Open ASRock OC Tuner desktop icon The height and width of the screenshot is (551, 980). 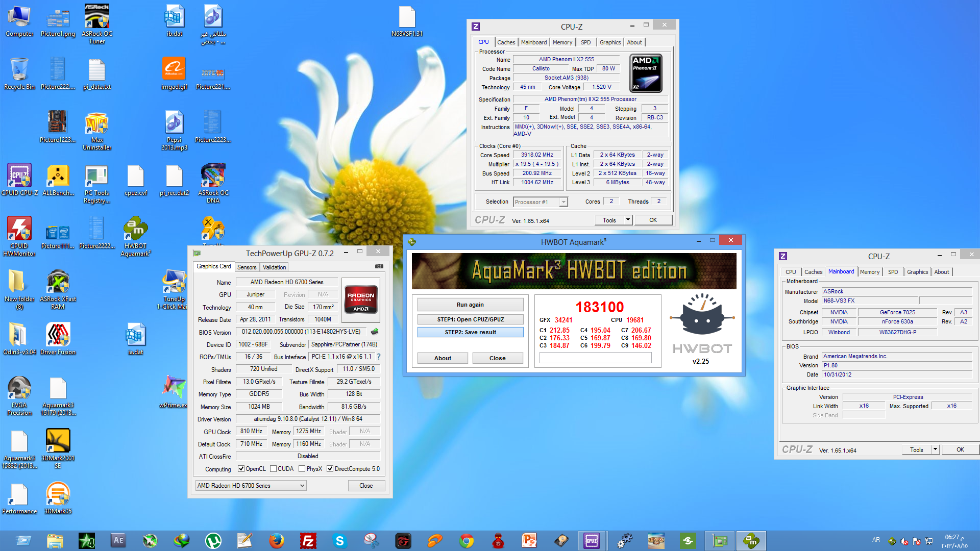(x=97, y=24)
